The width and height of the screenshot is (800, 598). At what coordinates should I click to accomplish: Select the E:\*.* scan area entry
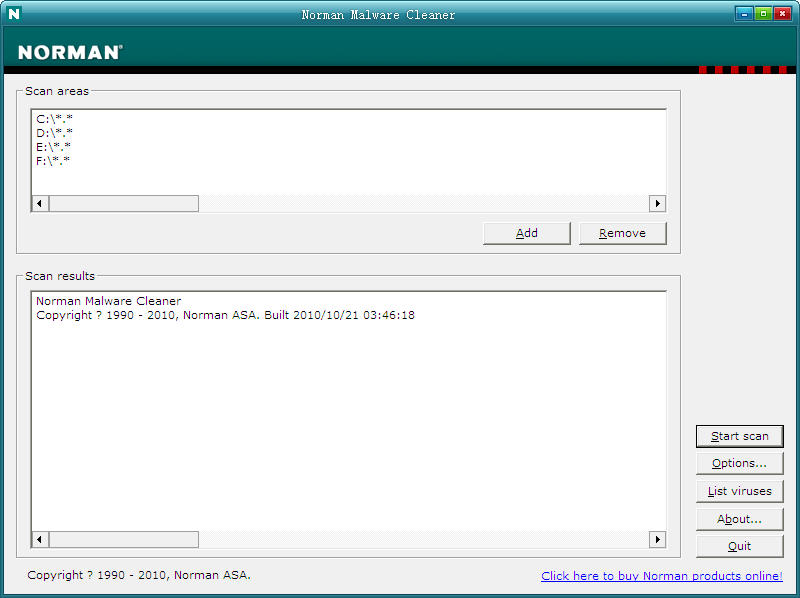(54, 147)
